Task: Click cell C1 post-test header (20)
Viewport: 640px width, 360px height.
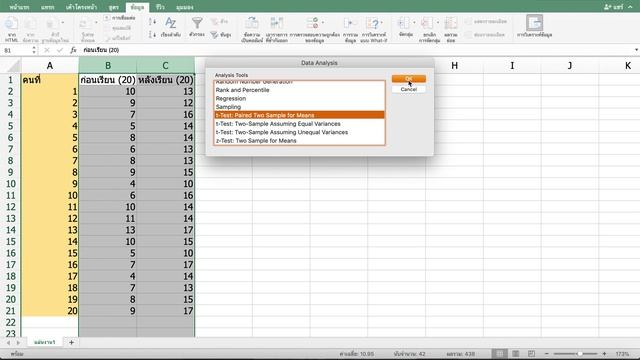Action: pos(165,80)
